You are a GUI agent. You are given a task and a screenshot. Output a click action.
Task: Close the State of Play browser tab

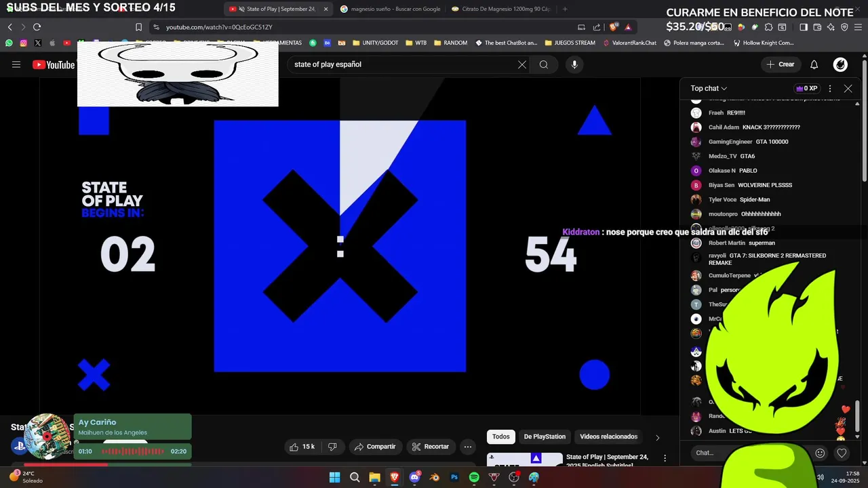(x=325, y=9)
